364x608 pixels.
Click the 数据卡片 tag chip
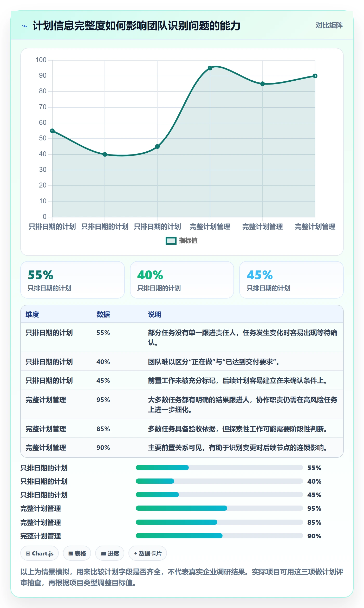coord(148,553)
